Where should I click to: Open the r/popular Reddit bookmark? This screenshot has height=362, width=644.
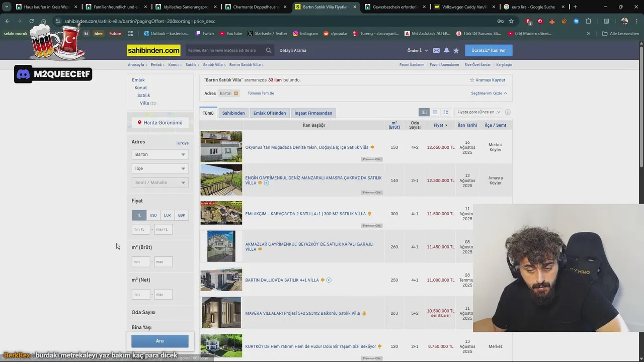(x=335, y=34)
